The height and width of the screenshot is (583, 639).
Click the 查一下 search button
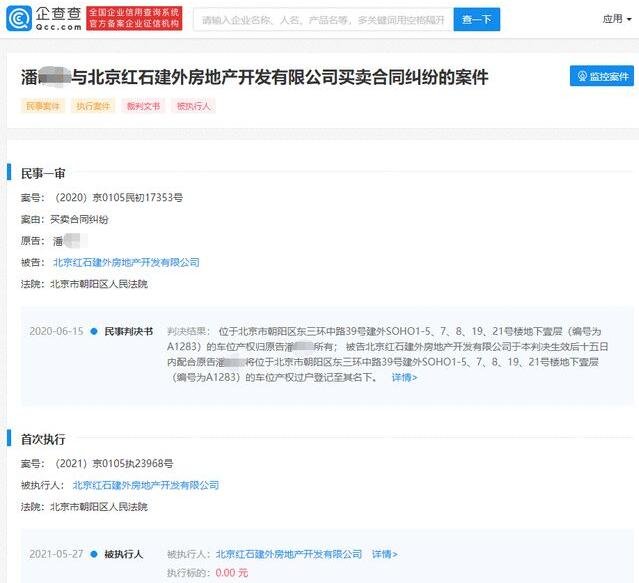click(476, 20)
